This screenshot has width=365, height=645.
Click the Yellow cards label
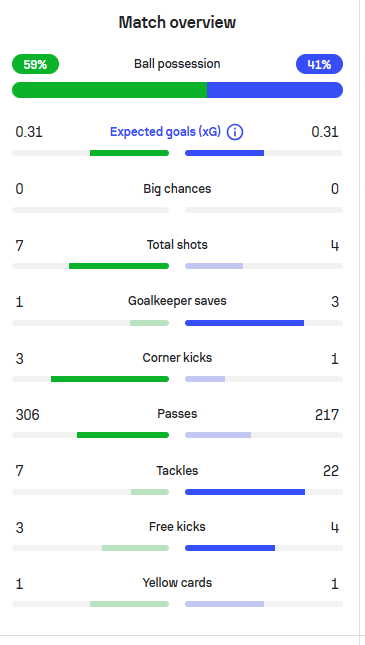click(x=177, y=583)
